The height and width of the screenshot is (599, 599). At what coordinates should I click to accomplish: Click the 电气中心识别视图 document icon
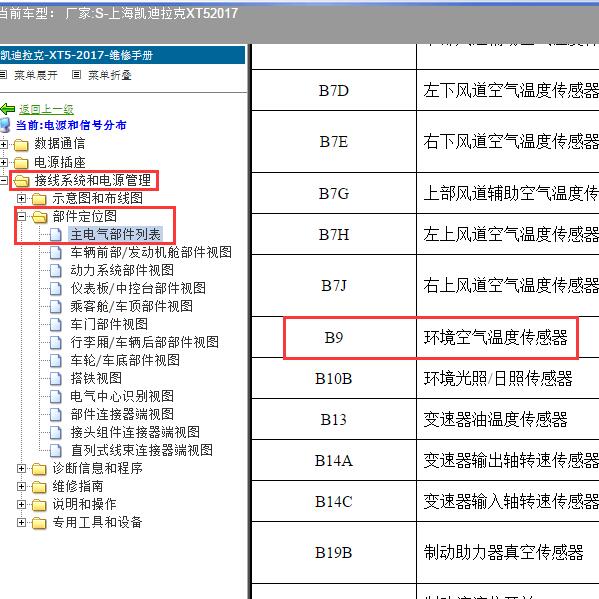tap(56, 397)
